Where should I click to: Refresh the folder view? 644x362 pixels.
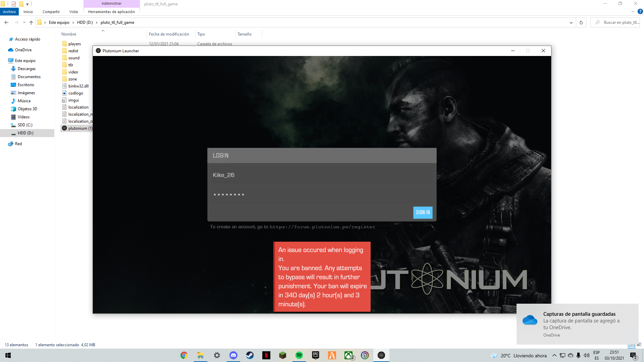pos(581,22)
